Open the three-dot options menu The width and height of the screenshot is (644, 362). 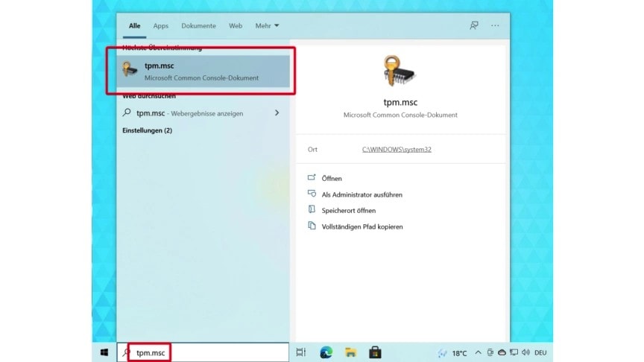(x=494, y=25)
